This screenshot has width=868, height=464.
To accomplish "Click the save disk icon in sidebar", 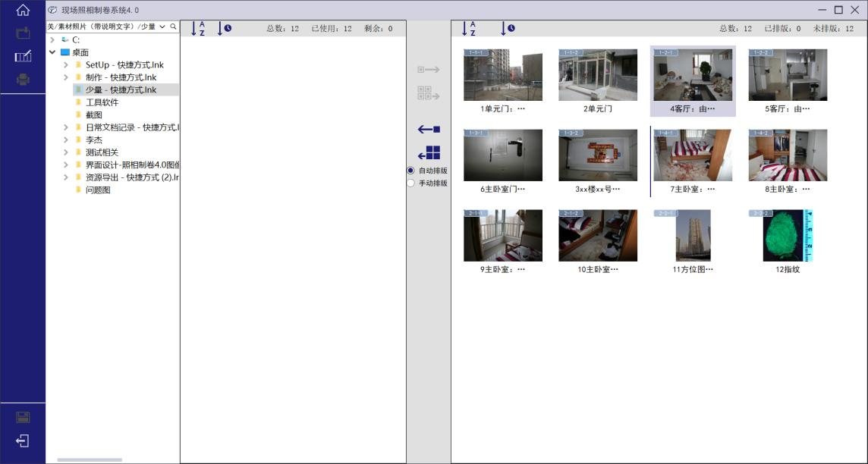I will (x=23, y=418).
